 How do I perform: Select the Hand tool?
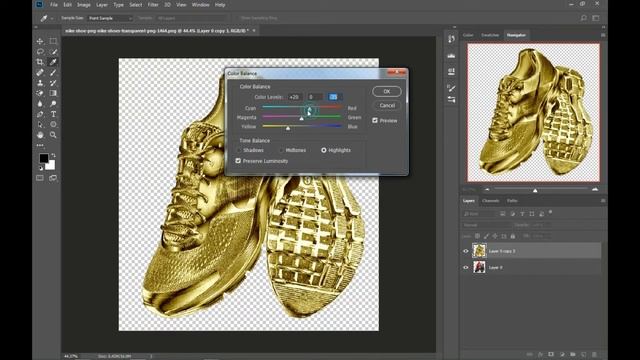click(40, 135)
